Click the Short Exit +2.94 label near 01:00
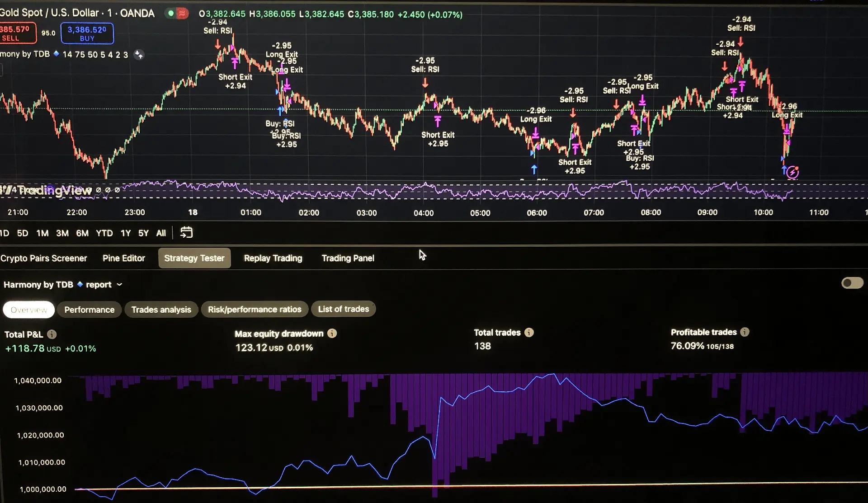868x503 pixels. tap(236, 81)
